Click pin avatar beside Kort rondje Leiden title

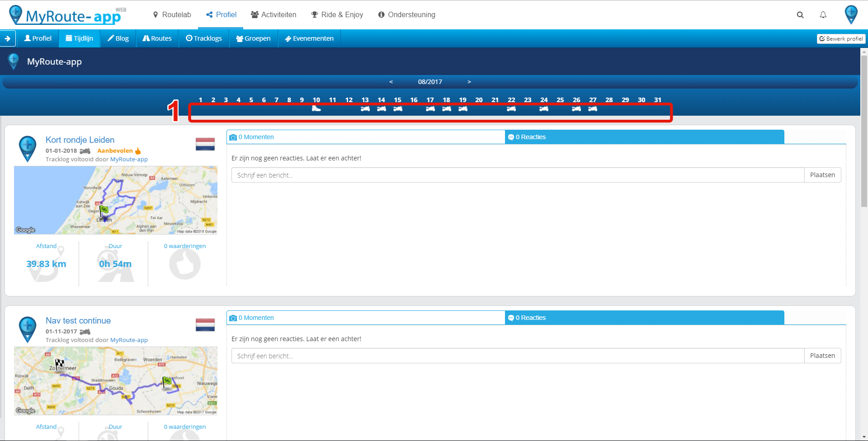tap(28, 149)
